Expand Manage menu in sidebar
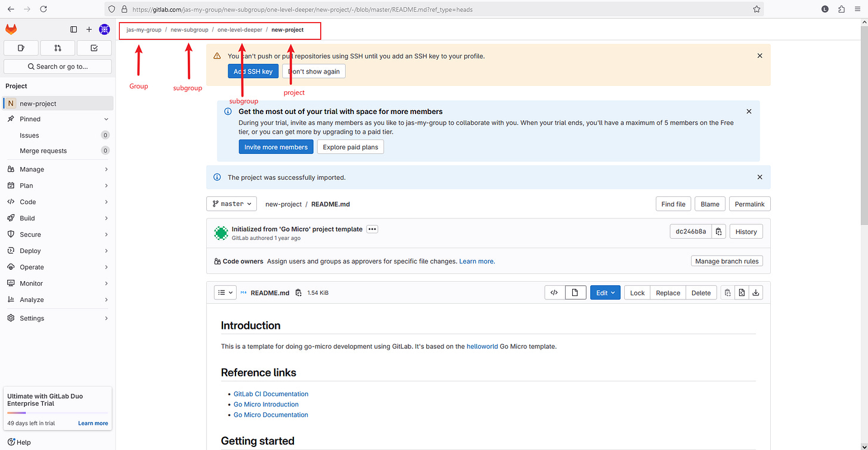 click(x=58, y=169)
